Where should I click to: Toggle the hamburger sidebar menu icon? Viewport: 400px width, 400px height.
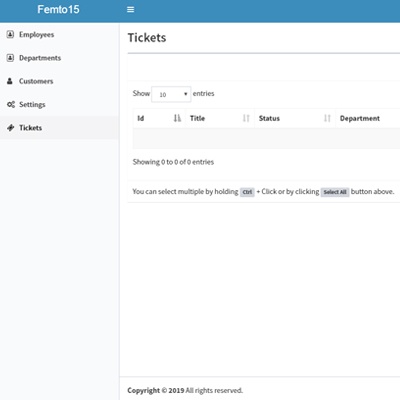(x=130, y=10)
